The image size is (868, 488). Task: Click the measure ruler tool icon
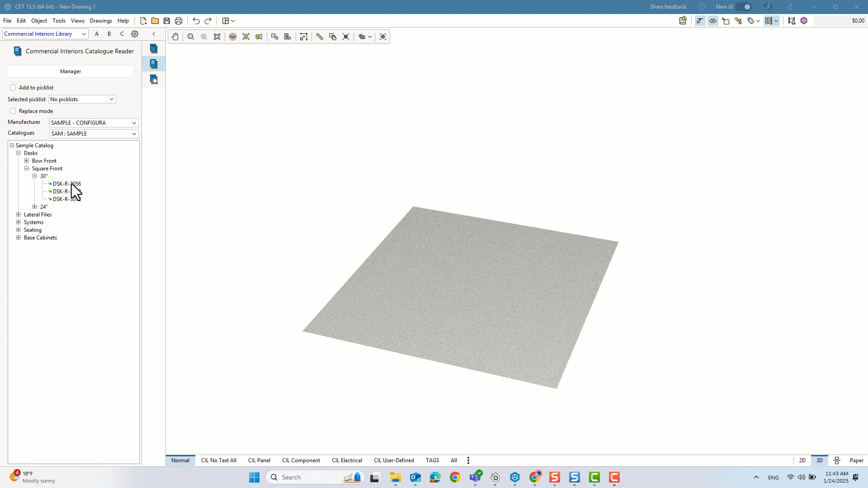tap(320, 37)
